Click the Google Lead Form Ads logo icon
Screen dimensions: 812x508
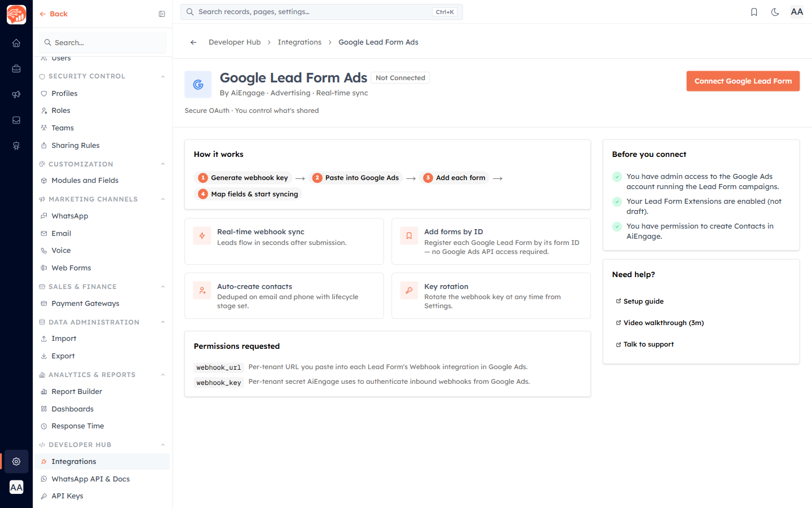[x=198, y=85]
